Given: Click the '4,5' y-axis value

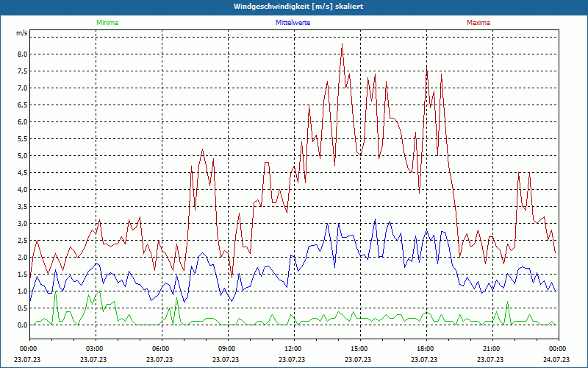Looking at the screenshot, I should (x=22, y=172).
